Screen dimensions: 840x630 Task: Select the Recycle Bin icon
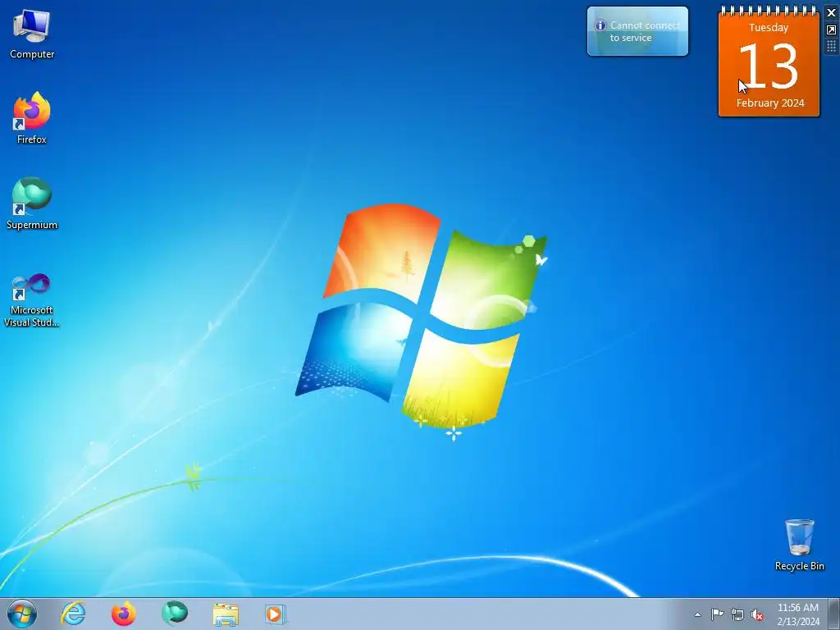799,545
